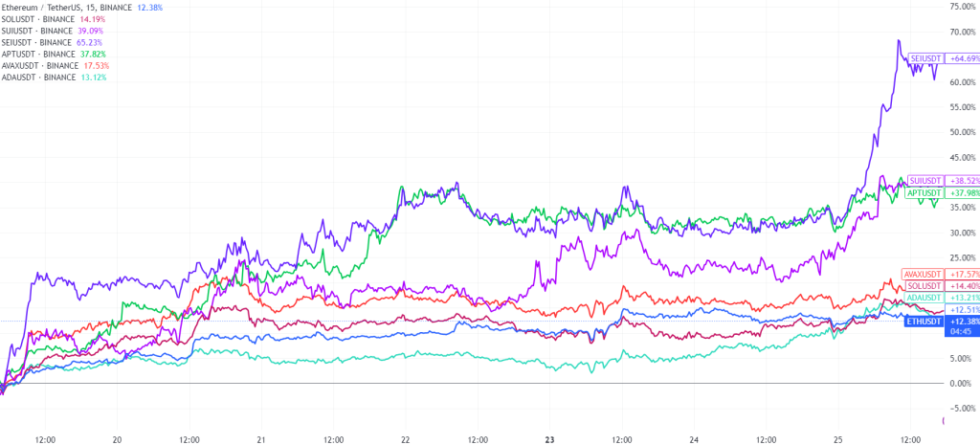Click the blue ETHUSDT +12.38% price label

point(943,322)
